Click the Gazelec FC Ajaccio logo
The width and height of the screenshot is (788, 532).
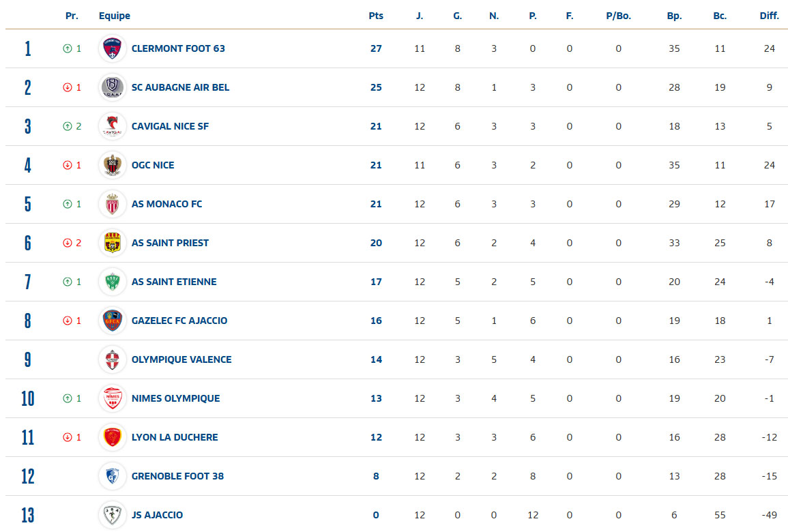click(112, 321)
